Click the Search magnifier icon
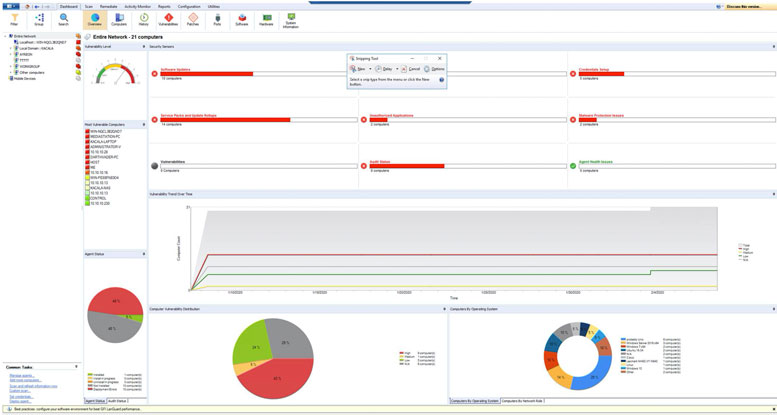Viewport: 777px width, 415px height. (63, 19)
